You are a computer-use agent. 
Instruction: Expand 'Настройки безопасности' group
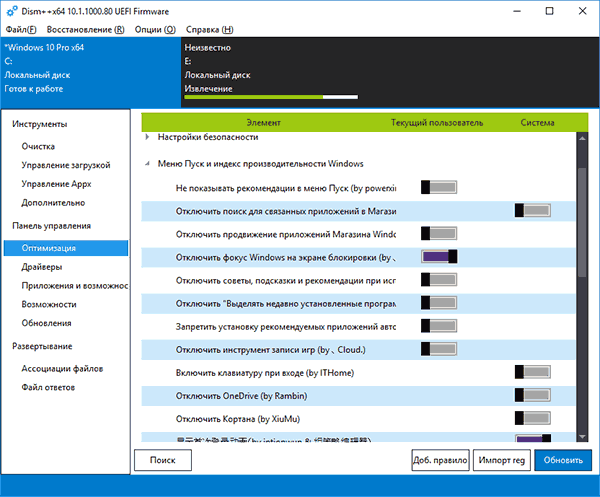click(x=147, y=137)
